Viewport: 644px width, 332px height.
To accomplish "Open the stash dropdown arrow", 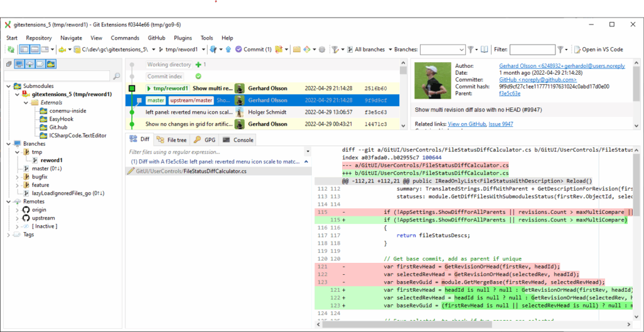I will [286, 49].
